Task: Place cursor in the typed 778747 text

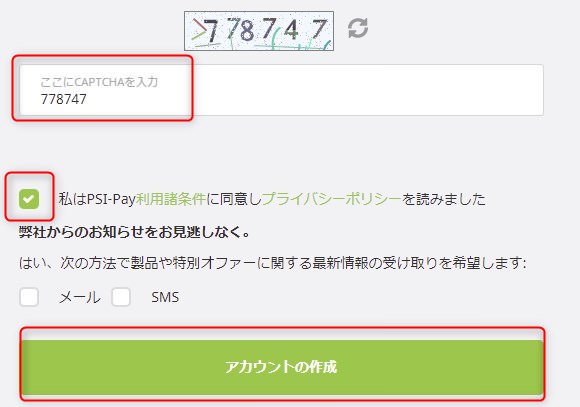Action: coord(64,99)
